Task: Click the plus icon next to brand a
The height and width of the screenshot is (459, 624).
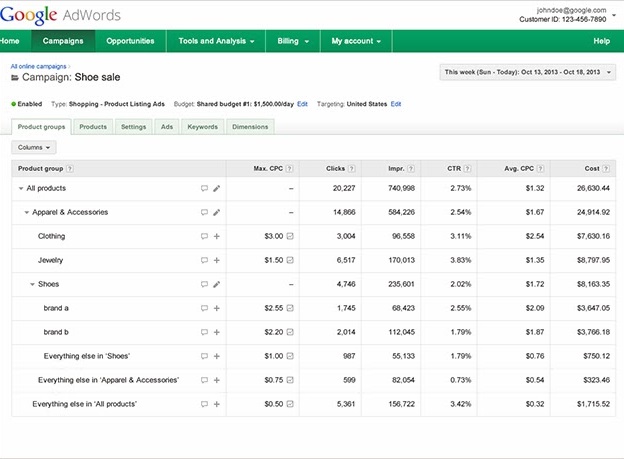Action: click(217, 308)
